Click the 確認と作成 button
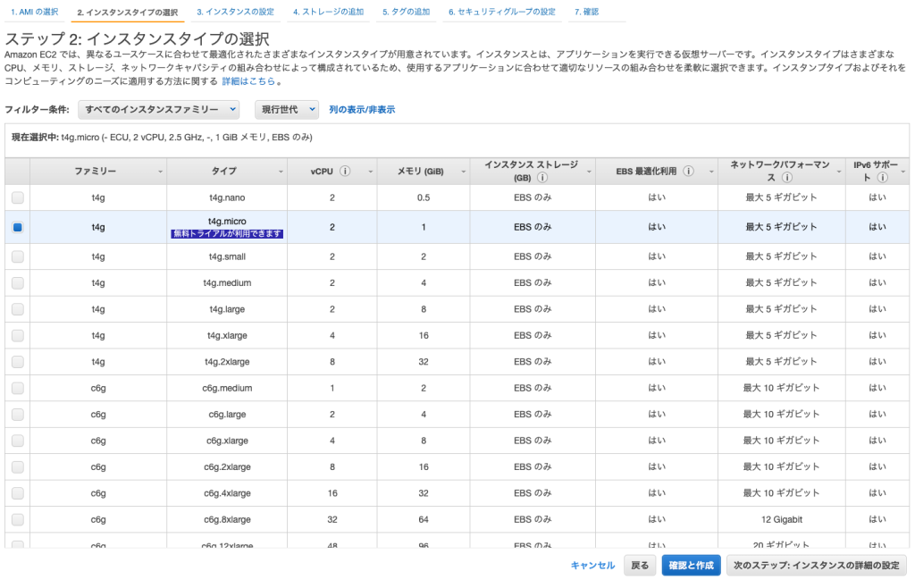Screen dimensions: 915x588 click(x=691, y=566)
